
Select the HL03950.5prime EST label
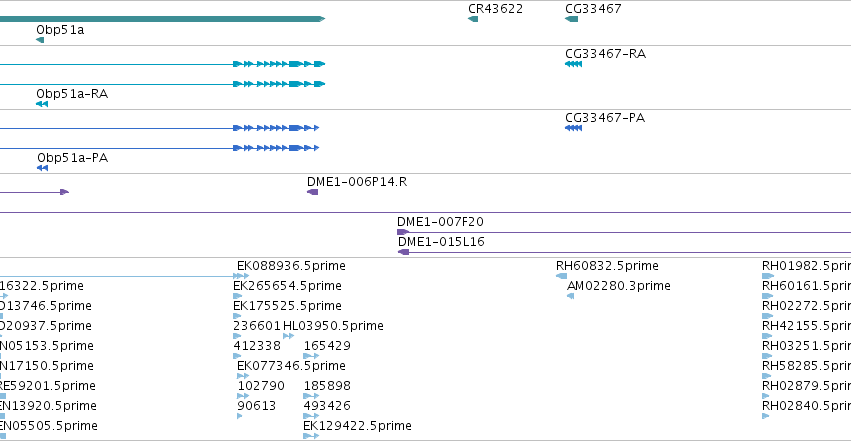tap(333, 326)
